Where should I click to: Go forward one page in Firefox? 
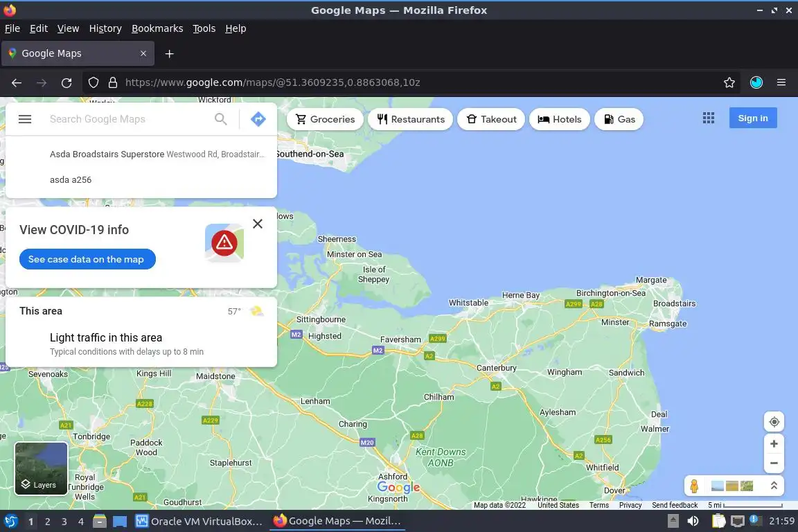(42, 82)
